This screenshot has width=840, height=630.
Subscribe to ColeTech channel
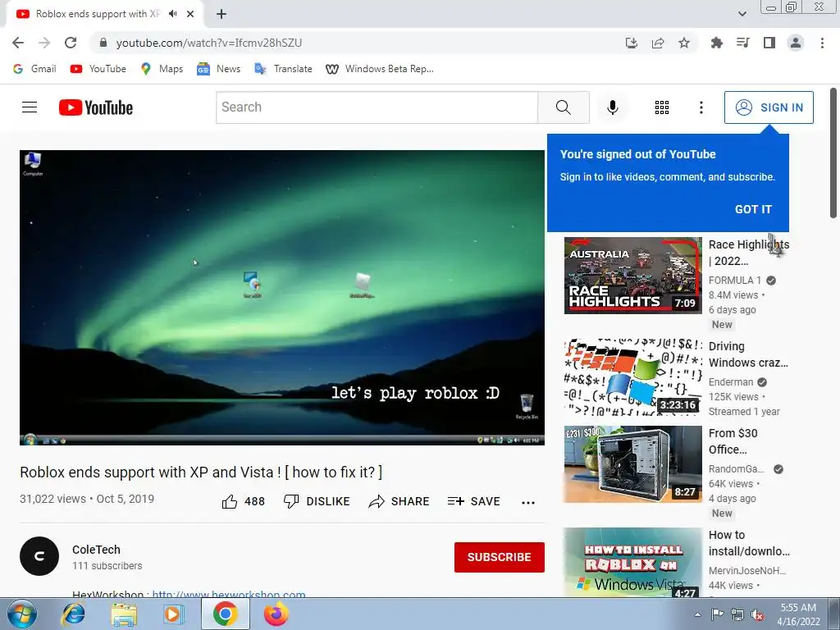[500, 557]
